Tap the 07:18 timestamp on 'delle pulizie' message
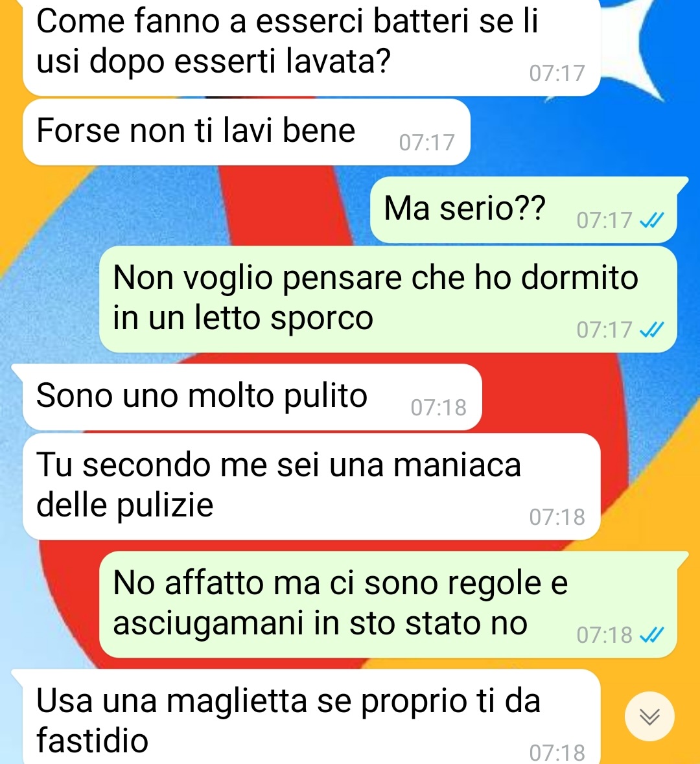Image resolution: width=700 pixels, height=764 pixels. pyautogui.click(x=557, y=518)
